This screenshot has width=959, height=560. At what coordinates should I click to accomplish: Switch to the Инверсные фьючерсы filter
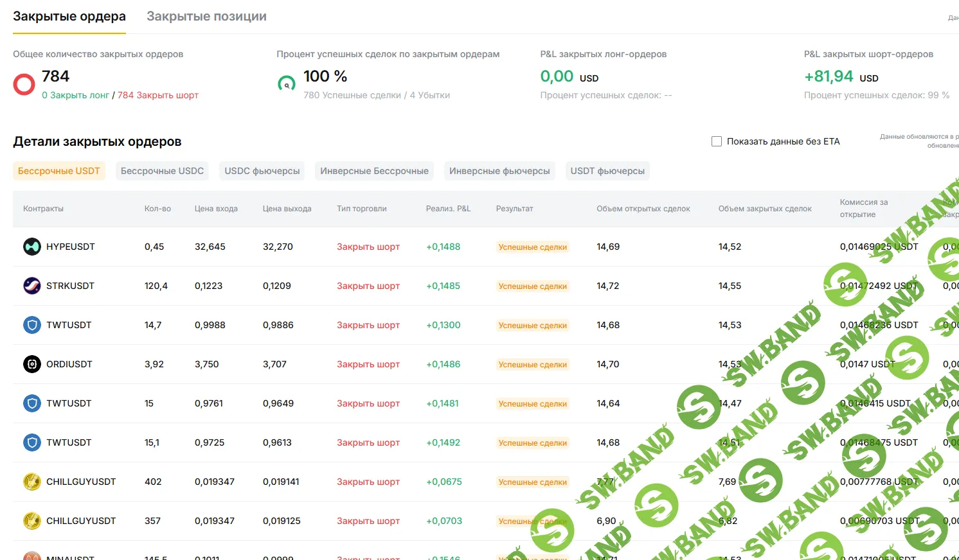click(x=499, y=171)
